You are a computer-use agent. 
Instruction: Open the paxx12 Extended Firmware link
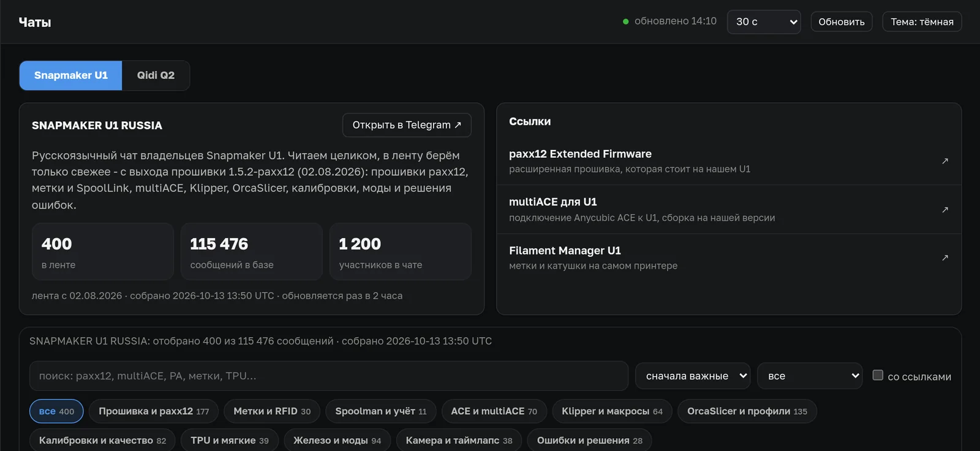tap(729, 161)
